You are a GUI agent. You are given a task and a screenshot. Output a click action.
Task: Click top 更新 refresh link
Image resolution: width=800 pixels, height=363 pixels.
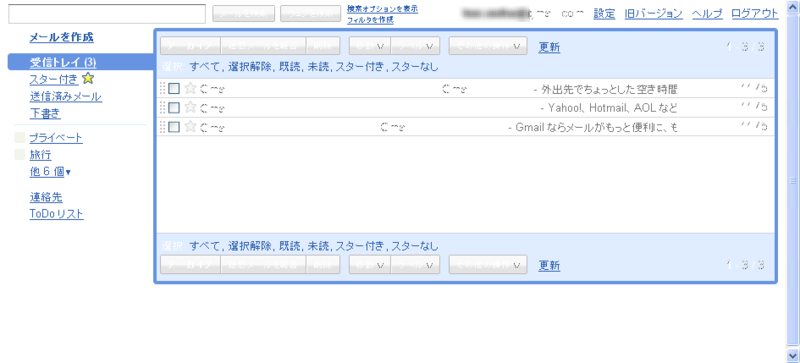pos(549,47)
